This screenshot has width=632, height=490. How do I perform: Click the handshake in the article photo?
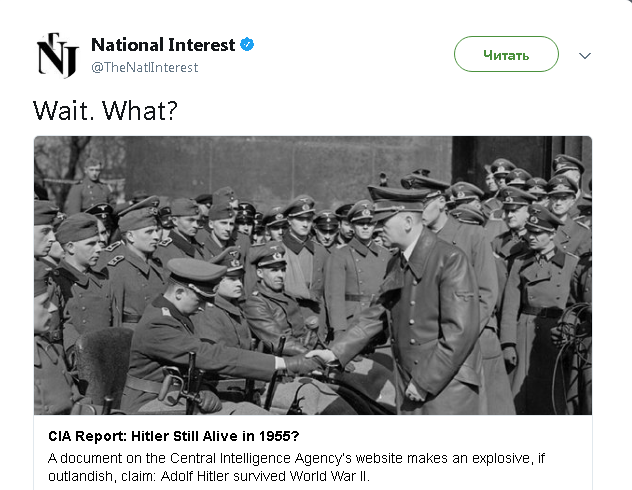pyautogui.click(x=319, y=358)
